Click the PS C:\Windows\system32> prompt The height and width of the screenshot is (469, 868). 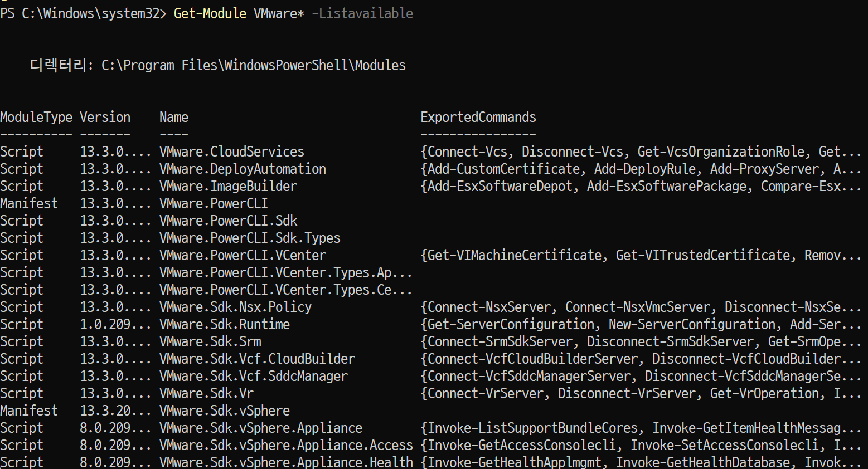click(x=84, y=13)
